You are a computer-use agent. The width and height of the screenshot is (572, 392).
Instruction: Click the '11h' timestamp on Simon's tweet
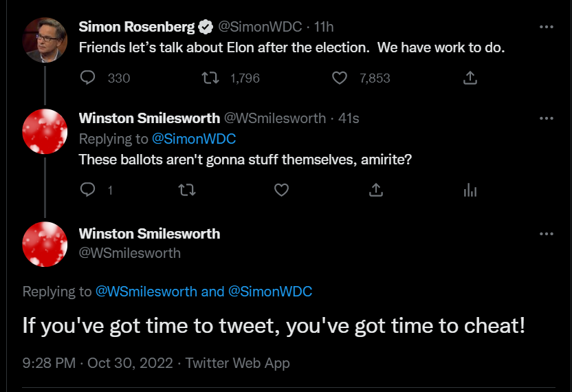(x=324, y=27)
